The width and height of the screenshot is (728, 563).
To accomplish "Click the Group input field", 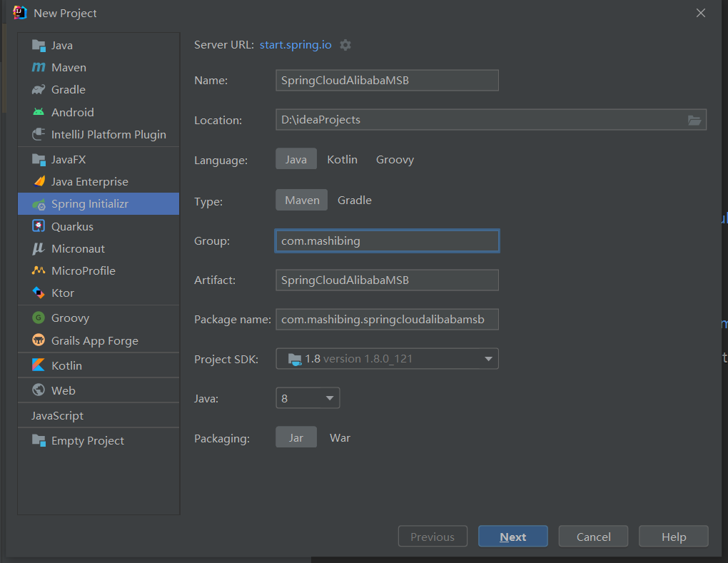I will coord(388,241).
